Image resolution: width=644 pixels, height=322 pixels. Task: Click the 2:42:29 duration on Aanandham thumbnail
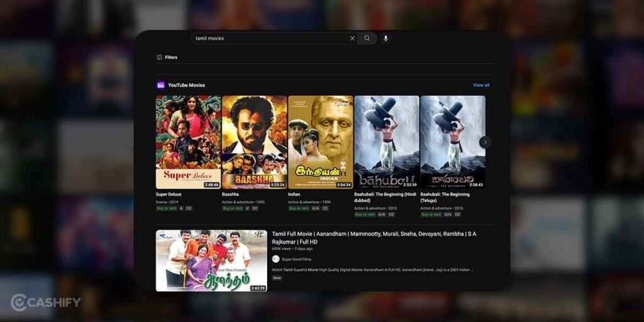click(x=258, y=288)
